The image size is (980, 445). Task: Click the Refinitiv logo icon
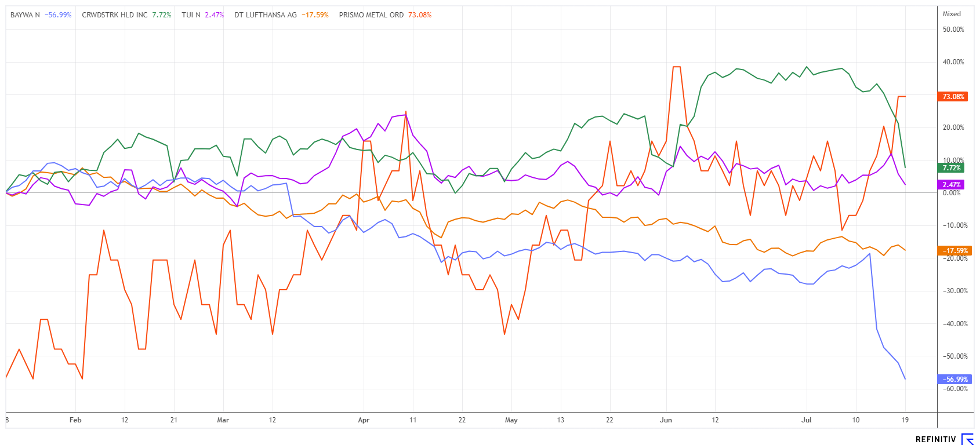pyautogui.click(x=967, y=439)
